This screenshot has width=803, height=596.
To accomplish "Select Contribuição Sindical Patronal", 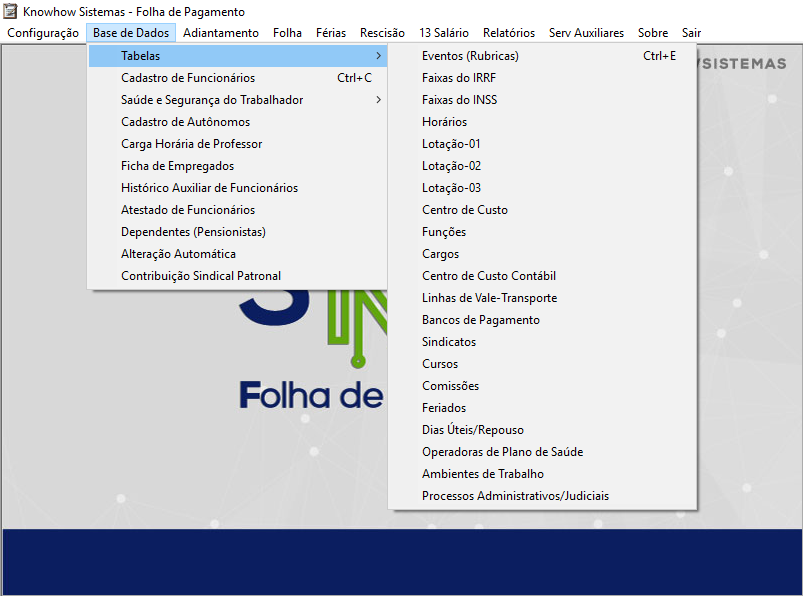I will [201, 276].
